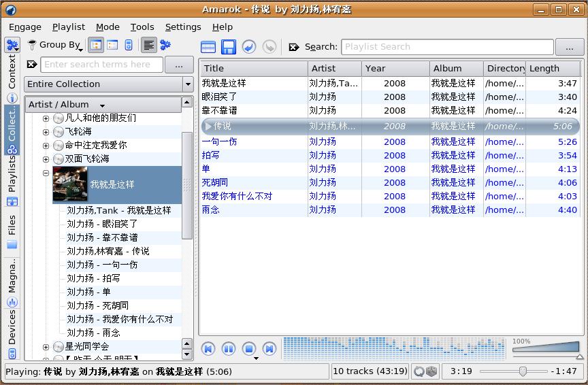Skip to the next track

[x=269, y=349]
